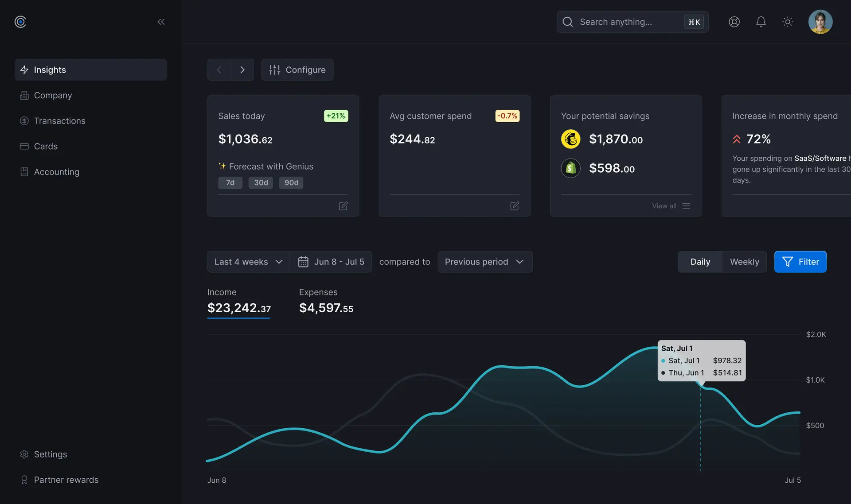Click the calendar icon next to Jun 8
The image size is (851, 504).
303,262
